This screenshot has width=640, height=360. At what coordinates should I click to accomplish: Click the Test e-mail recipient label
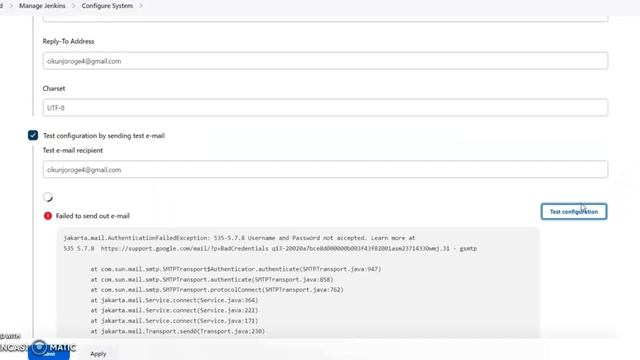(x=73, y=150)
